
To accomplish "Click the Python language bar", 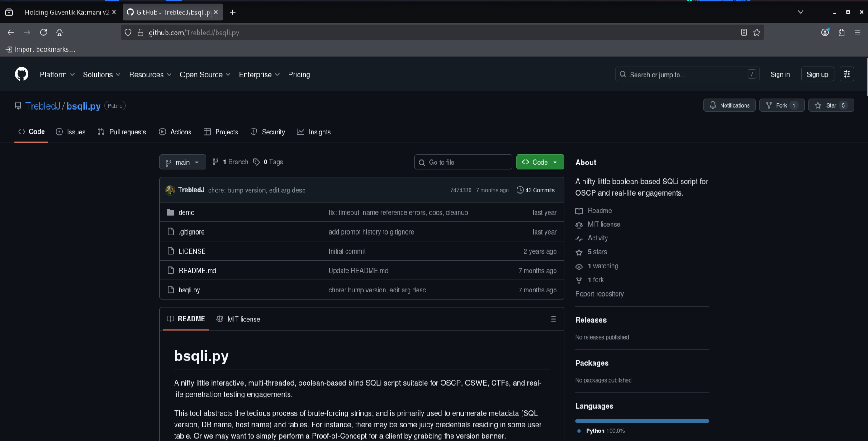I will (x=642, y=421).
